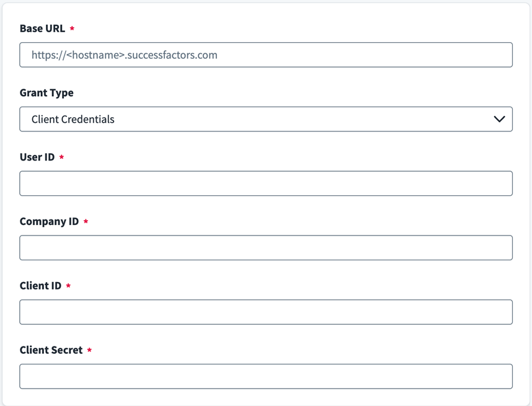This screenshot has height=406, width=532.
Task: Click the selected Client Credentials value text
Action: (x=73, y=120)
